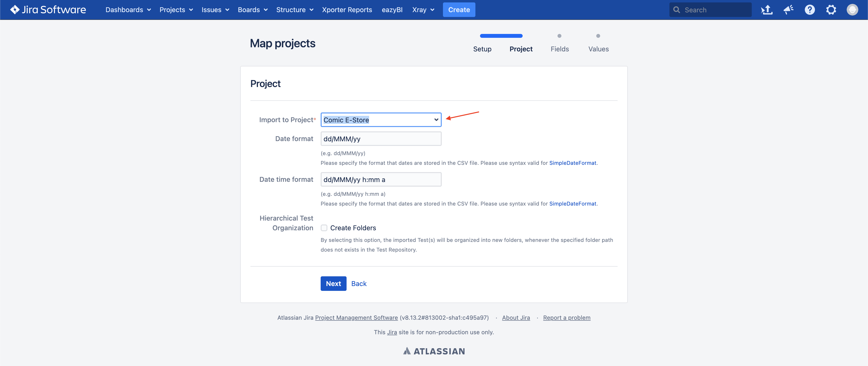Expand the Xray menu
868x366 pixels.
tap(423, 10)
